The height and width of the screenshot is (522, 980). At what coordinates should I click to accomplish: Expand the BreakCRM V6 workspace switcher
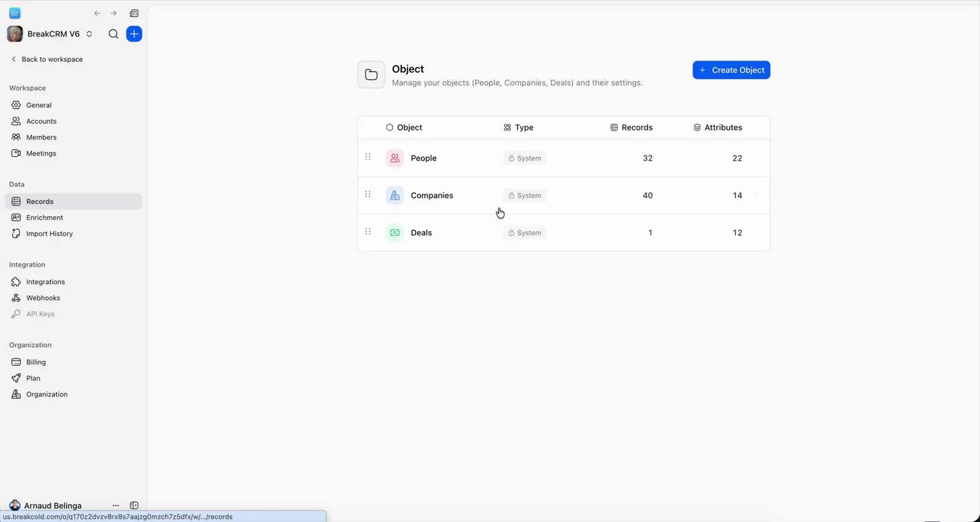click(x=89, y=34)
